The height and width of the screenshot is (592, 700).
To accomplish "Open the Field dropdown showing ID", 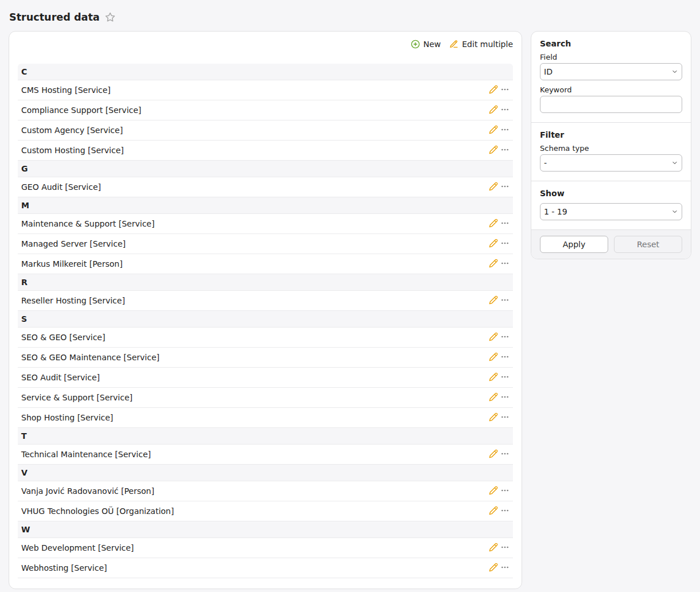I will click(x=610, y=72).
